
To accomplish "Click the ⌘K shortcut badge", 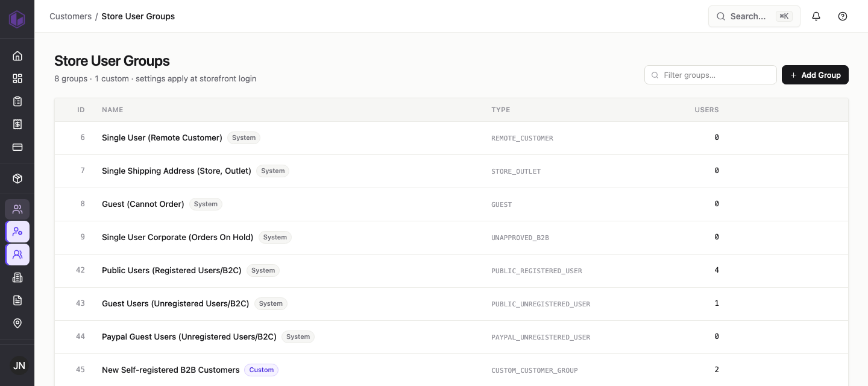I will pyautogui.click(x=784, y=16).
